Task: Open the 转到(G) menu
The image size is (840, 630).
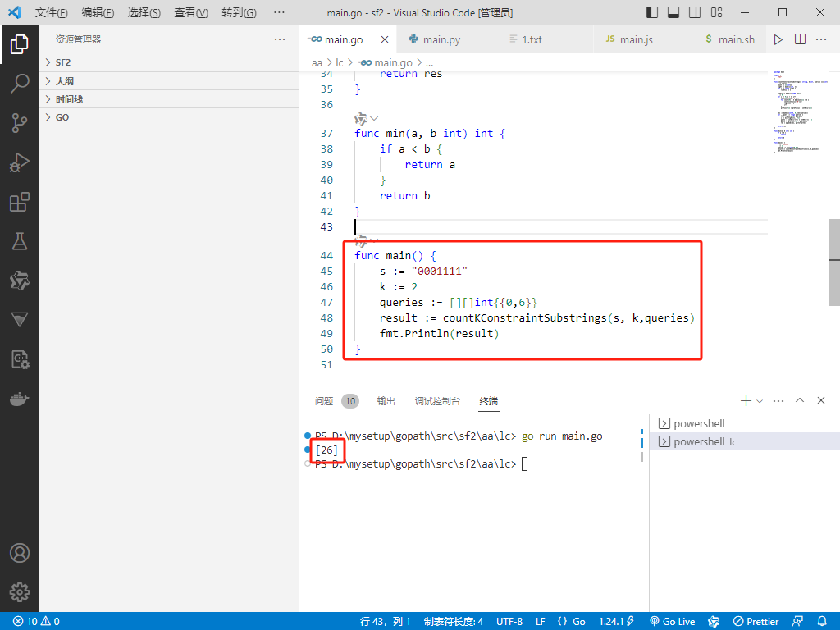Action: tap(239, 12)
